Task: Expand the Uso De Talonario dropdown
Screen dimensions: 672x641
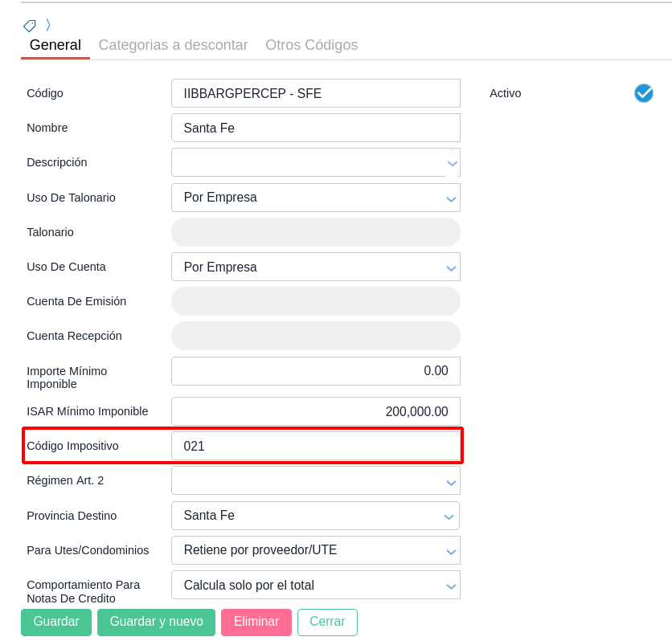Action: tap(451, 198)
